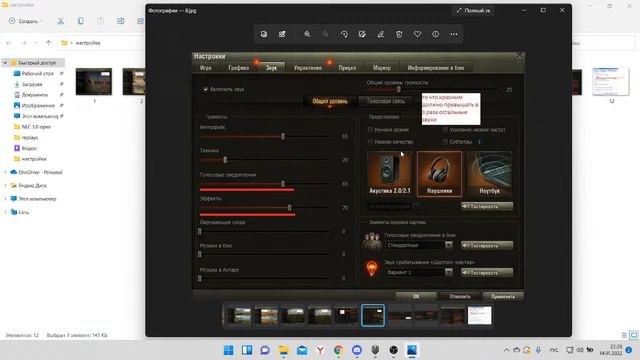Switch to the 'Маркер' settings tab
Image resolution: width=640 pixels, height=360 pixels.
pyautogui.click(x=382, y=68)
